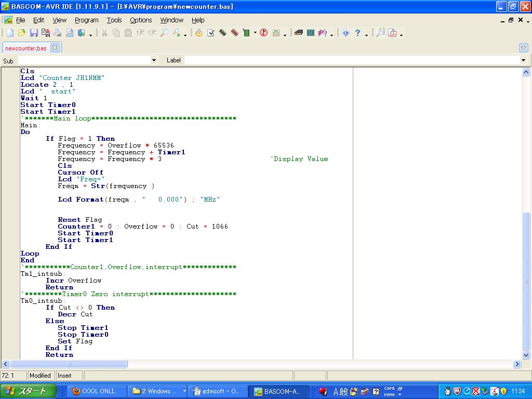Click the Save As icon in the toolbar
Image resolution: width=532 pixels, height=399 pixels.
point(46,33)
